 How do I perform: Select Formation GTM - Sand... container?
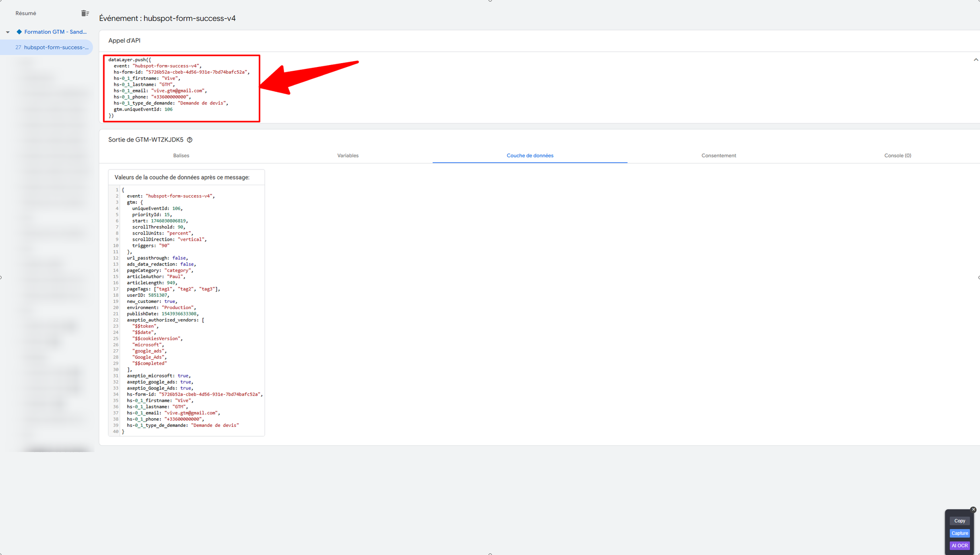point(55,32)
